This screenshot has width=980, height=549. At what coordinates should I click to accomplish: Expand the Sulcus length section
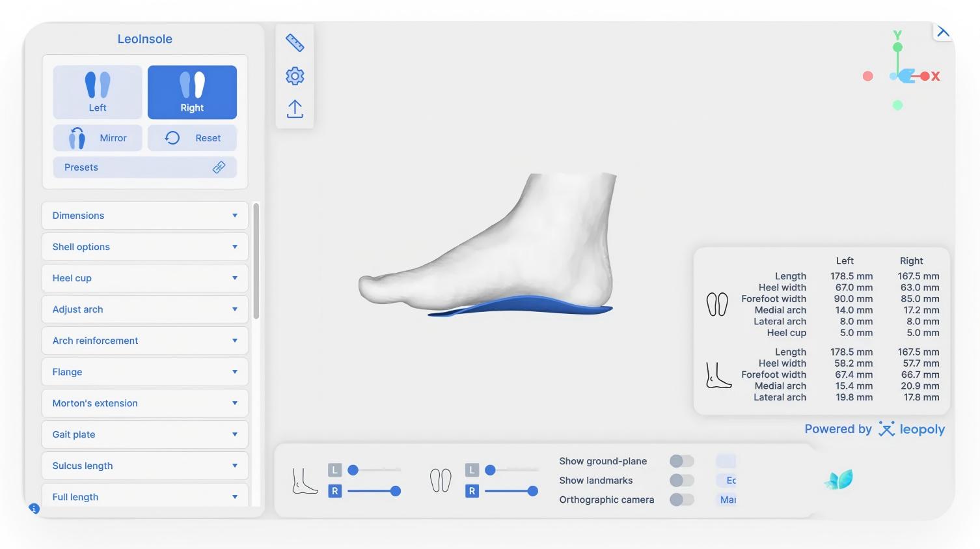click(144, 466)
